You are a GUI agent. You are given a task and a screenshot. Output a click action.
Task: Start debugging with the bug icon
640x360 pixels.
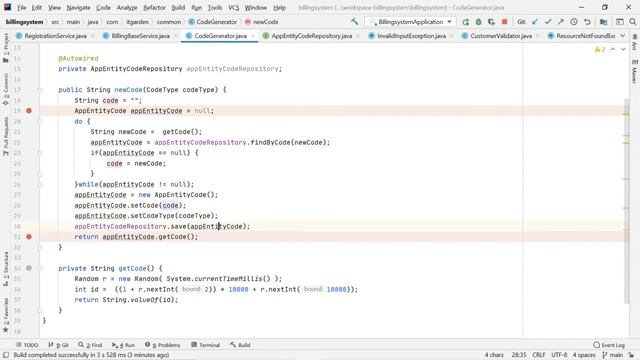click(x=478, y=22)
